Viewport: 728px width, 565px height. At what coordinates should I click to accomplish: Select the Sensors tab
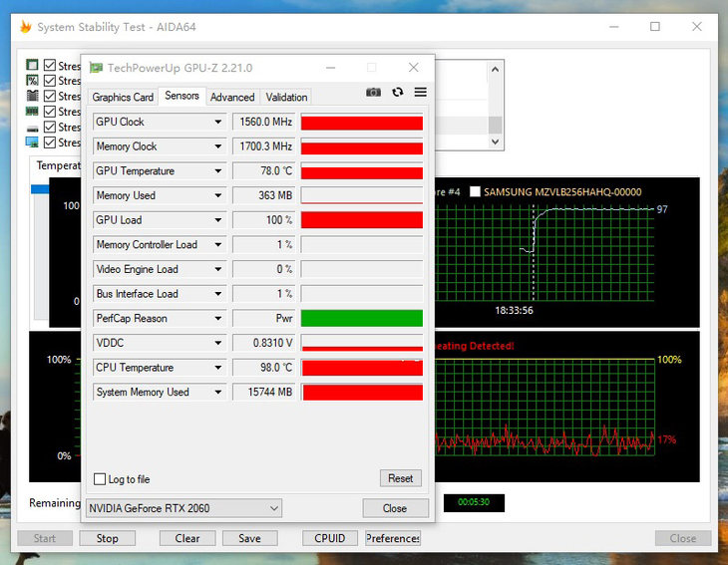point(182,96)
